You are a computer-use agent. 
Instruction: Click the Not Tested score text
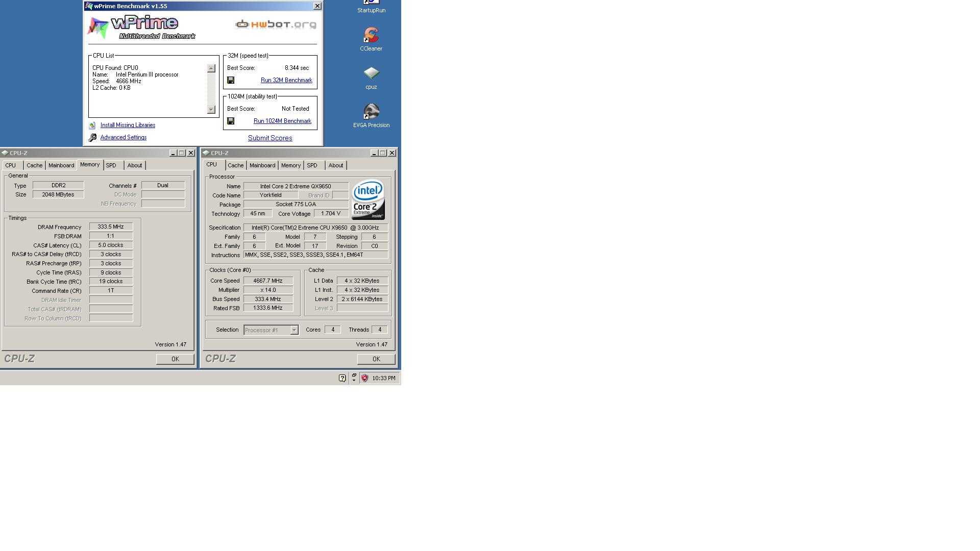click(x=296, y=109)
